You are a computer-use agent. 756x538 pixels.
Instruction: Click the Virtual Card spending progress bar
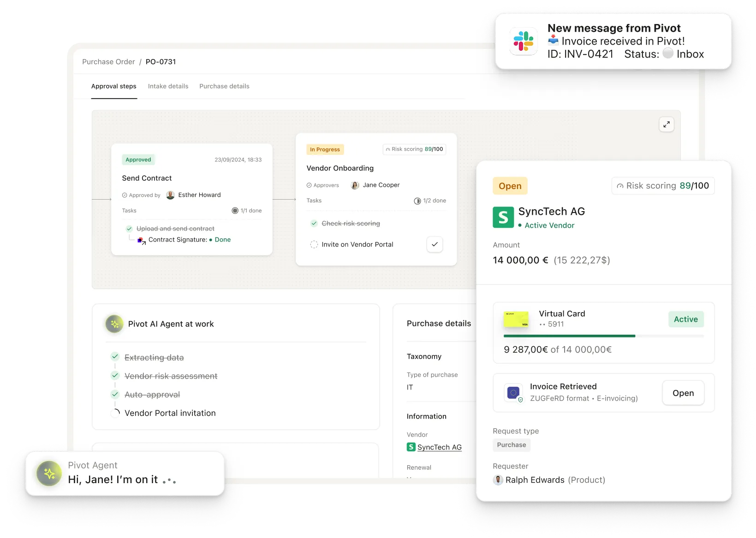[604, 336]
